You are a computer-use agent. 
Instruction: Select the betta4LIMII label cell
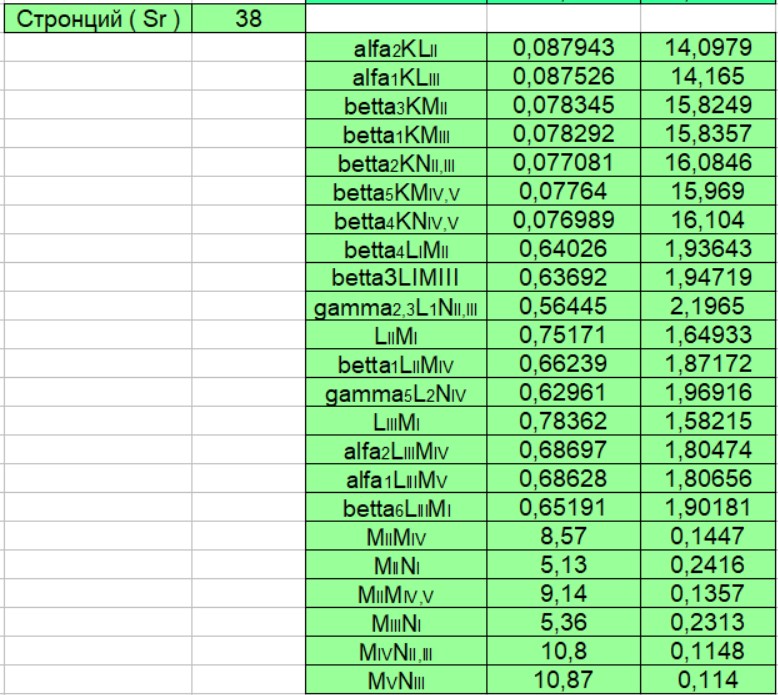point(396,249)
